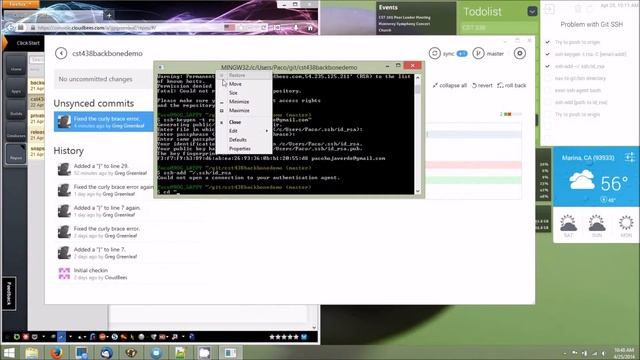Open repository settings gear icon
The height and width of the screenshot is (360, 640).
[x=520, y=53]
